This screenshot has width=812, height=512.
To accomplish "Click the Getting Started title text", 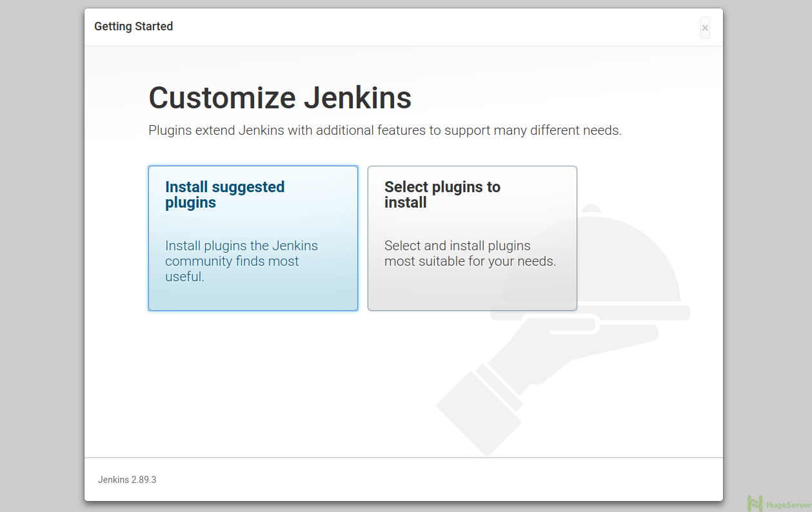I will click(134, 26).
